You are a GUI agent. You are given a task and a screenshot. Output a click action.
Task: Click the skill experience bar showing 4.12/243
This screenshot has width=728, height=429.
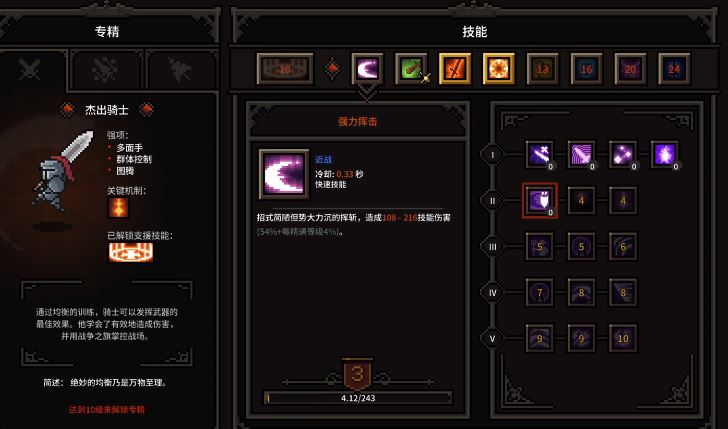tap(358, 398)
